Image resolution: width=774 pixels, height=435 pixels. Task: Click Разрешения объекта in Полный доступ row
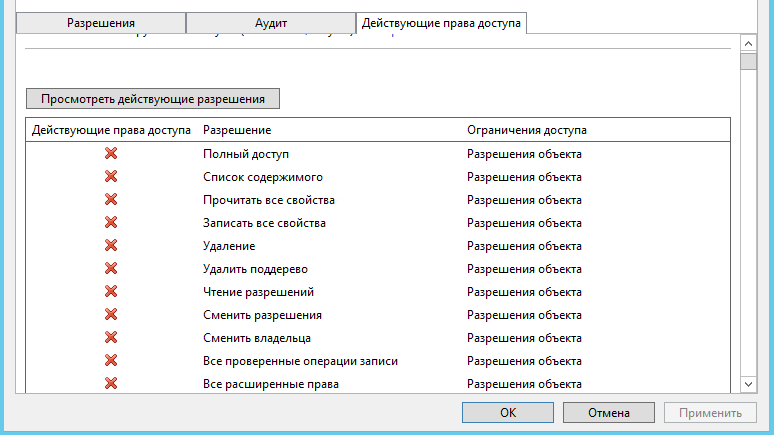coord(524,154)
